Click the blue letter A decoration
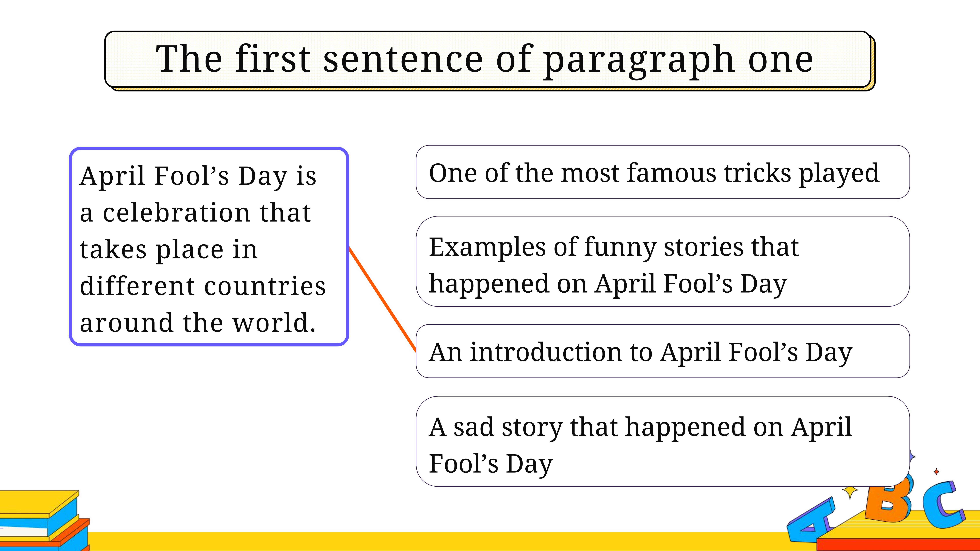The width and height of the screenshot is (980, 551). click(810, 521)
